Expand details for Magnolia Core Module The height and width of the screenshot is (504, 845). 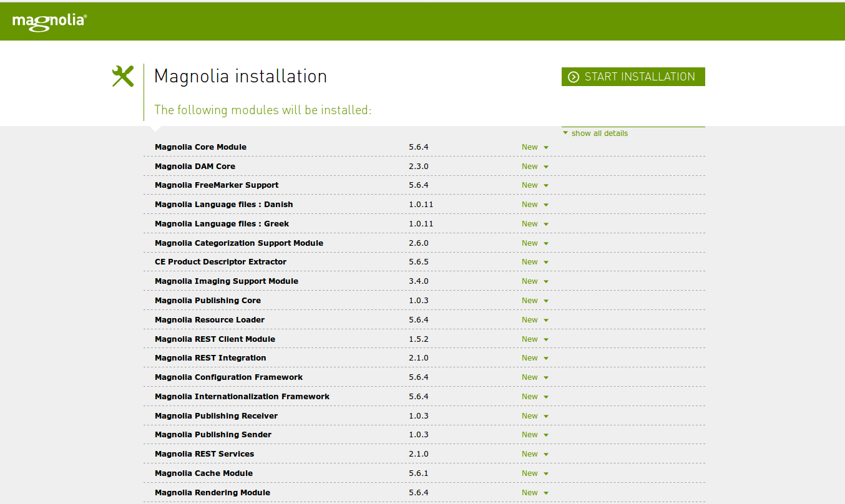(535, 147)
